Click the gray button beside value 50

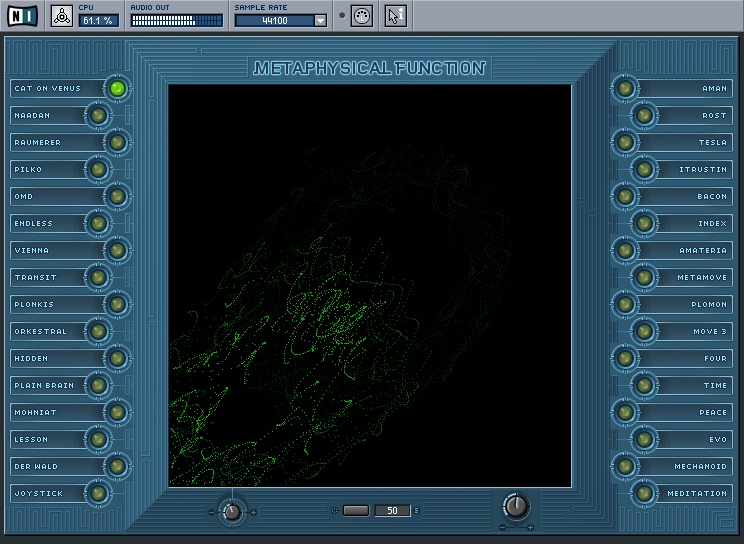pos(356,510)
